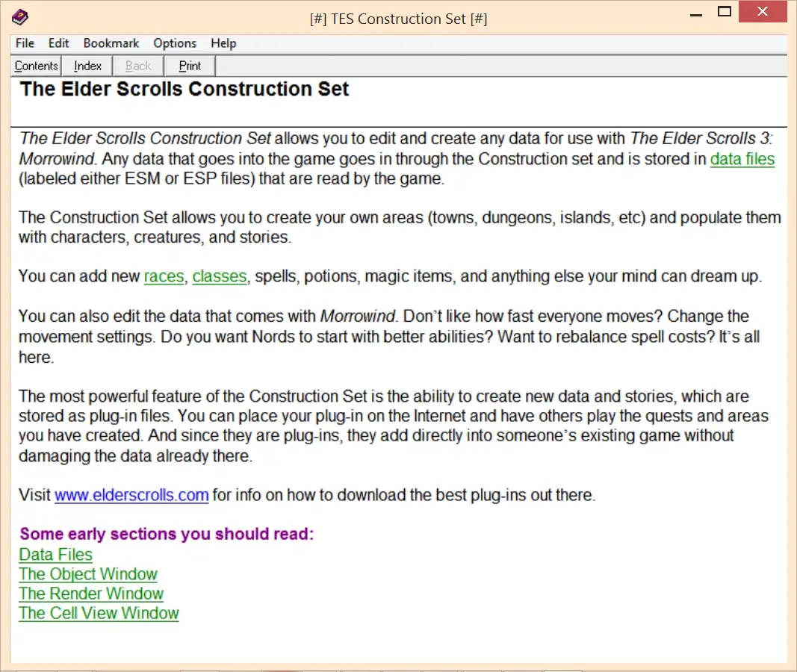Visit the www.elderscrolls.com link
797x672 pixels.
click(131, 495)
